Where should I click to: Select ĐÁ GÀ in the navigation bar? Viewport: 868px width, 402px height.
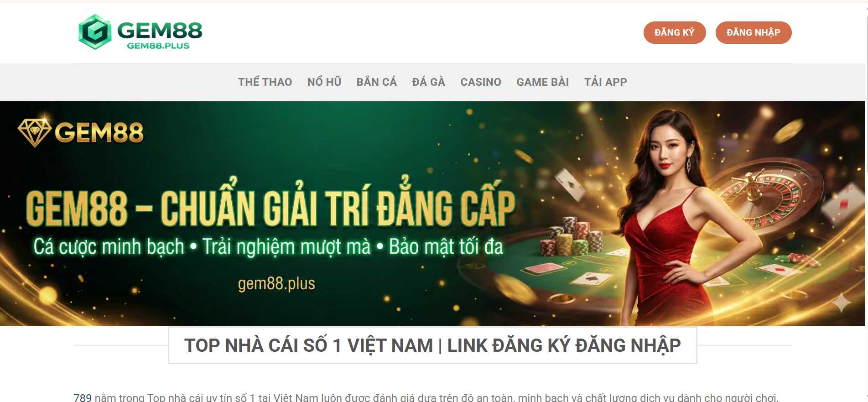tap(428, 82)
